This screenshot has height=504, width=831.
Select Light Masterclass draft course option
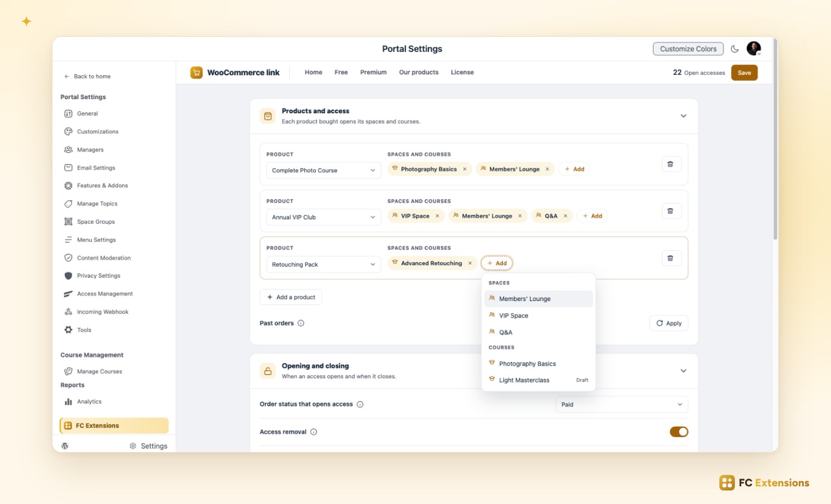[x=538, y=380]
